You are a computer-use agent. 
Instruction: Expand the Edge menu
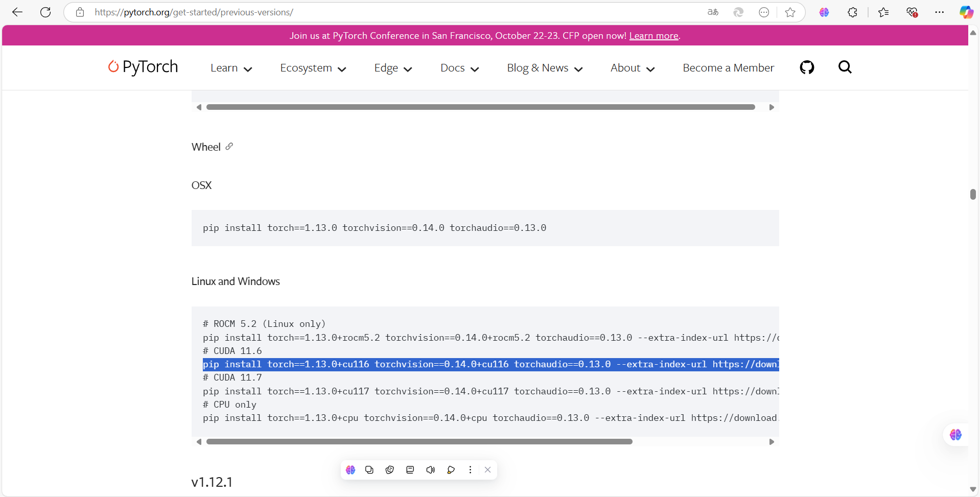pos(393,68)
